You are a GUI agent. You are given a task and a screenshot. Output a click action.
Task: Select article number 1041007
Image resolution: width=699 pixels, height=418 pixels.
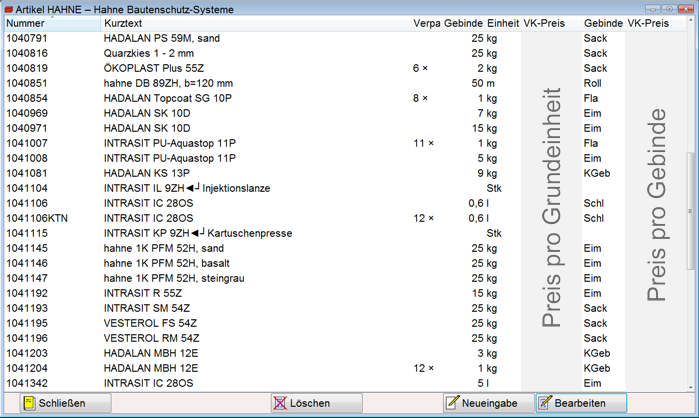(345, 143)
